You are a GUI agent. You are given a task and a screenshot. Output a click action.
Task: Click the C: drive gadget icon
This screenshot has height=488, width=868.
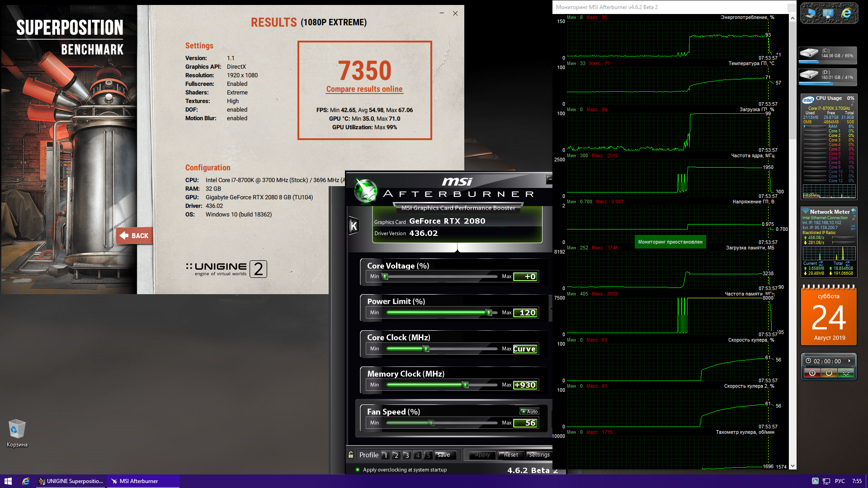click(809, 53)
